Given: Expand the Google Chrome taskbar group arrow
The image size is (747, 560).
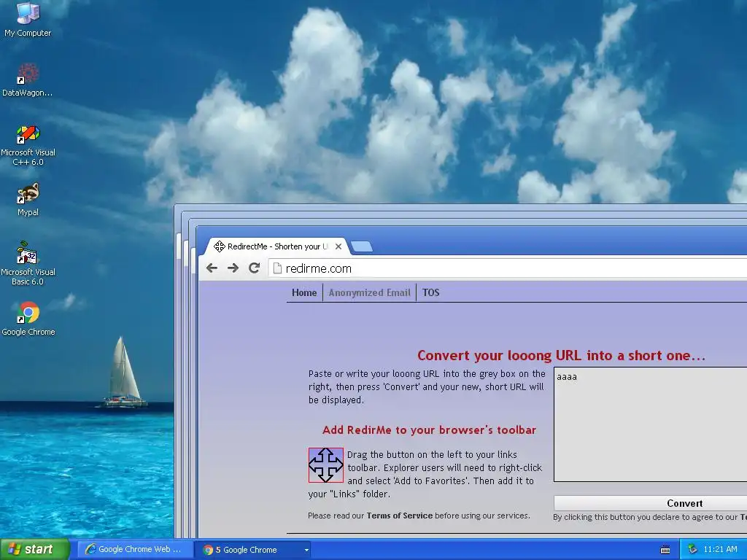Looking at the screenshot, I should [306, 550].
